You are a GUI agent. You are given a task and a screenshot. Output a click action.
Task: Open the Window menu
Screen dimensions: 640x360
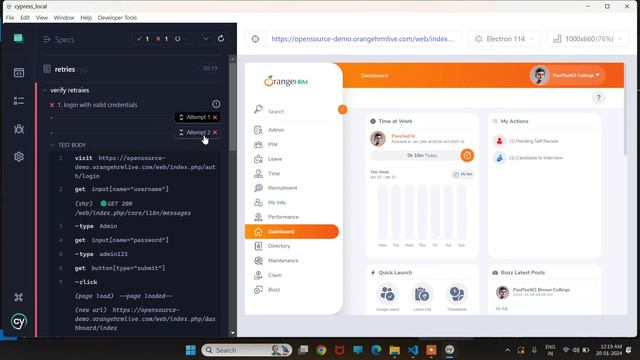(x=64, y=18)
